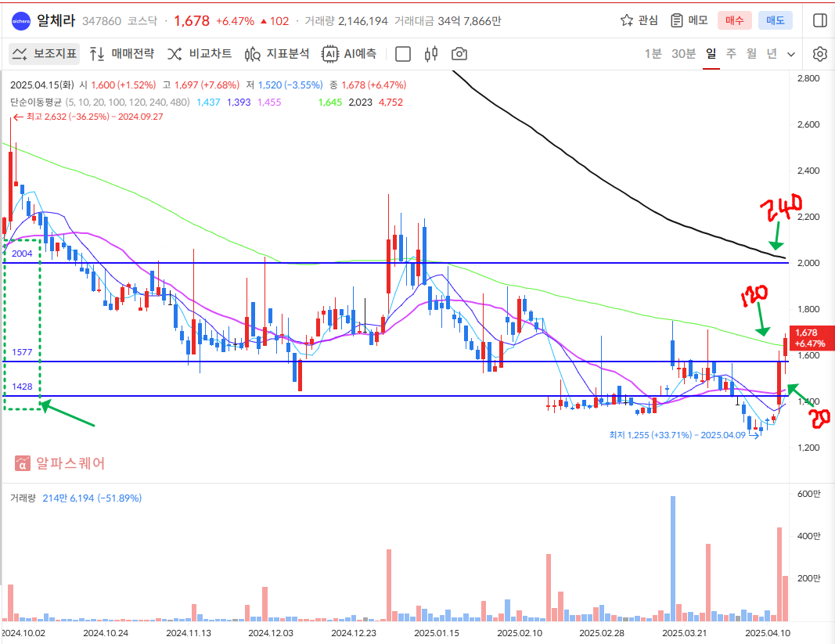Click the blue 매도 sell button
The width and height of the screenshot is (835, 644).
point(776,21)
